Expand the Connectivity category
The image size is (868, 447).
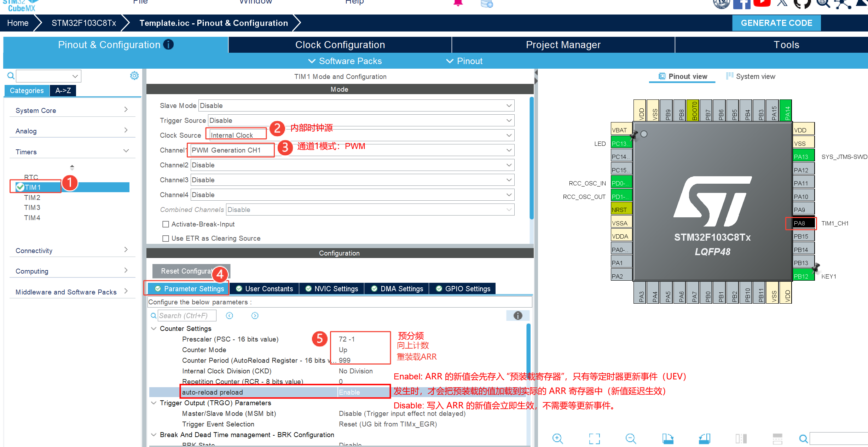72,250
